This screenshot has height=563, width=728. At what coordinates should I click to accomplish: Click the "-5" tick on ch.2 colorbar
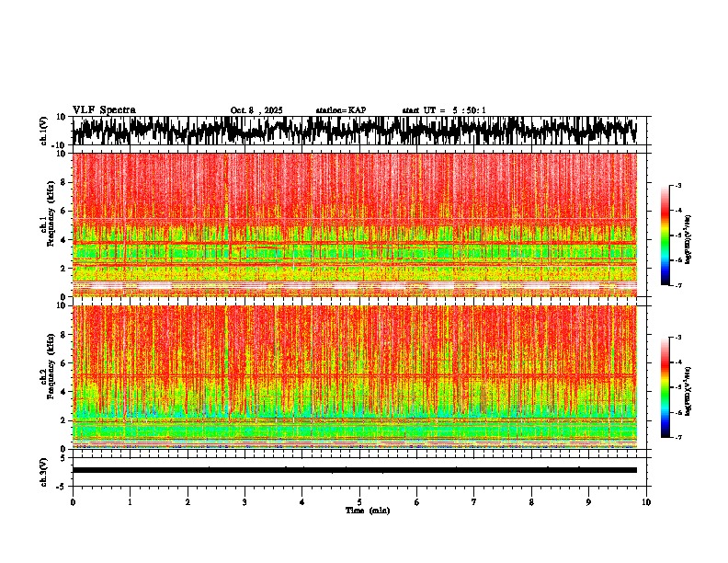pyautogui.click(x=678, y=387)
